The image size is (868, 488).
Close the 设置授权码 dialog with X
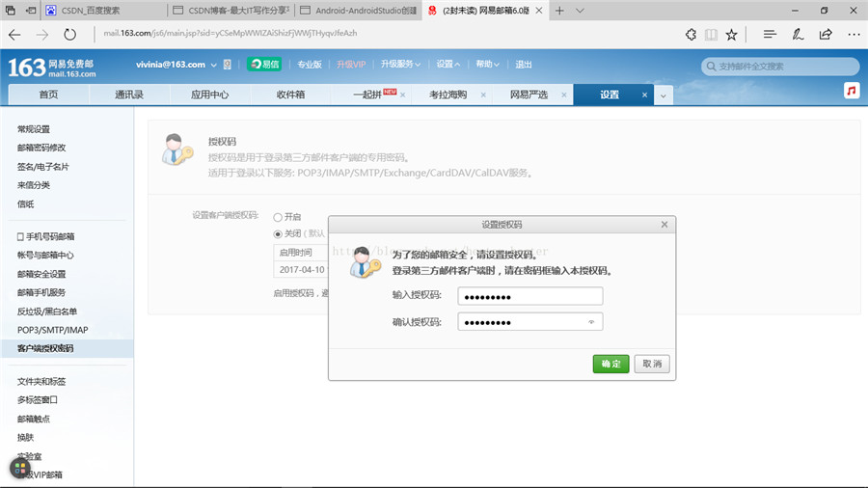pos(665,224)
